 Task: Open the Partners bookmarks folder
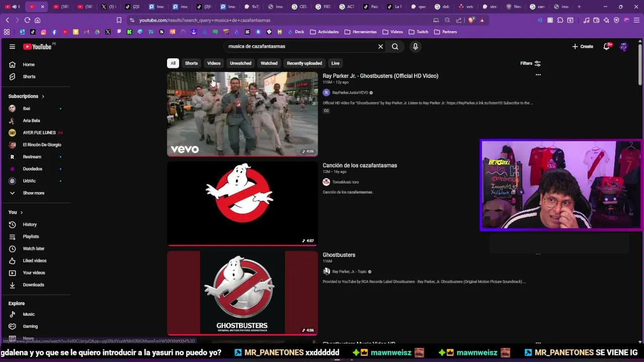(445, 32)
